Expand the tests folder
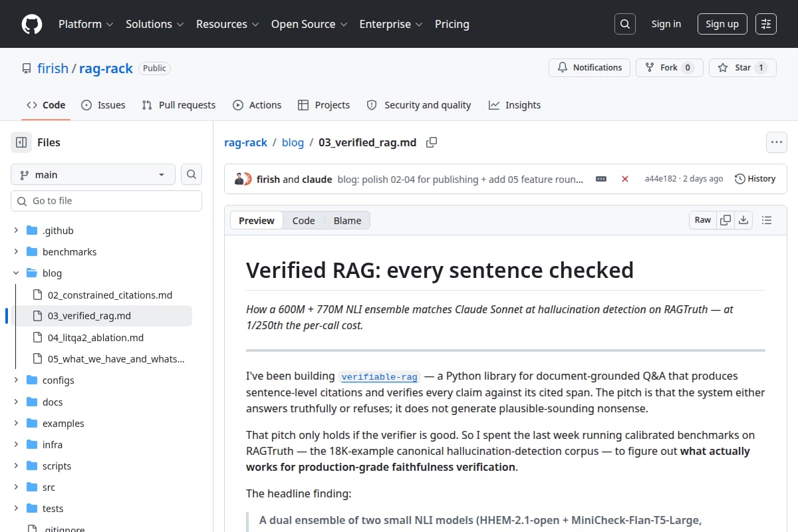Screen dimensions: 798x532 click(x=16, y=509)
